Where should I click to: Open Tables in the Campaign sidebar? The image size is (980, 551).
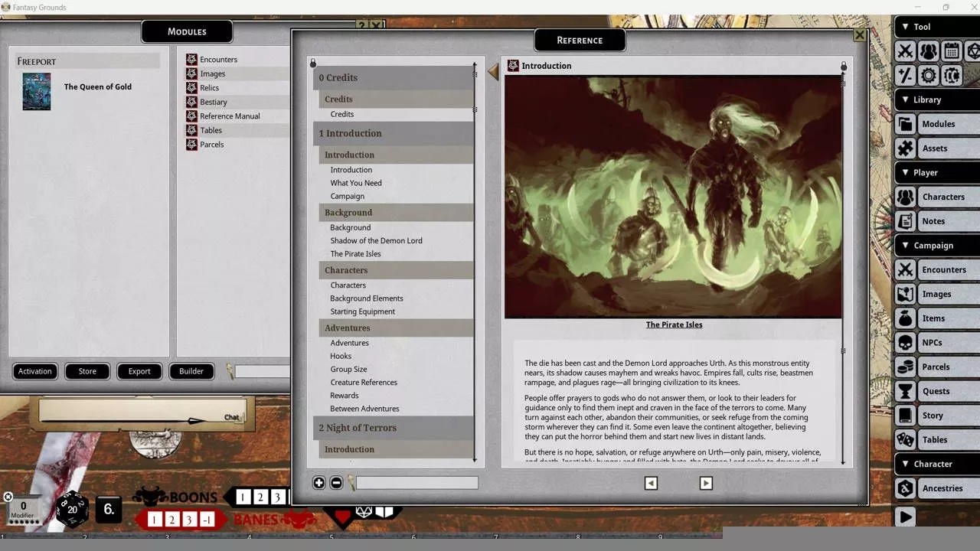pyautogui.click(x=937, y=440)
